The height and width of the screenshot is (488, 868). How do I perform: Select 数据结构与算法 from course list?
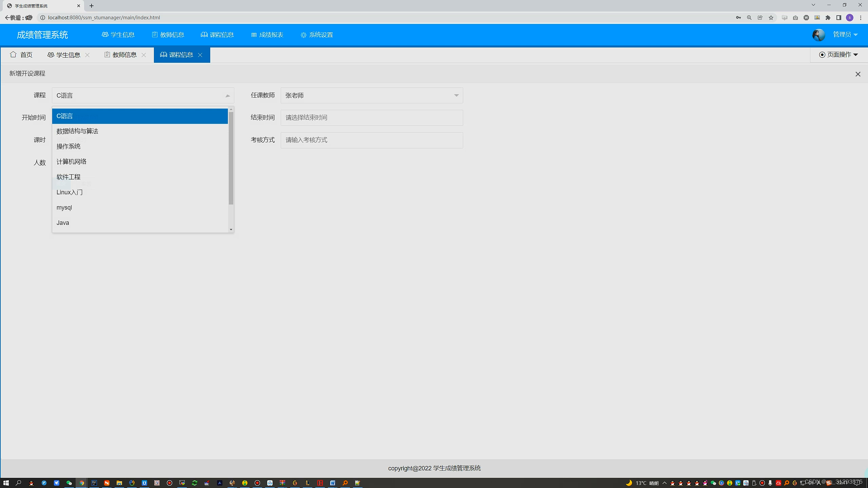[77, 131]
